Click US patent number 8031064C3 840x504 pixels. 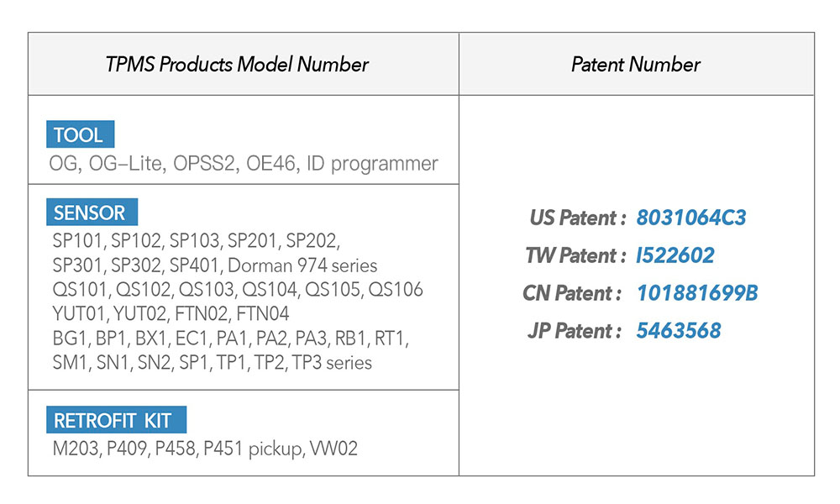691,218
